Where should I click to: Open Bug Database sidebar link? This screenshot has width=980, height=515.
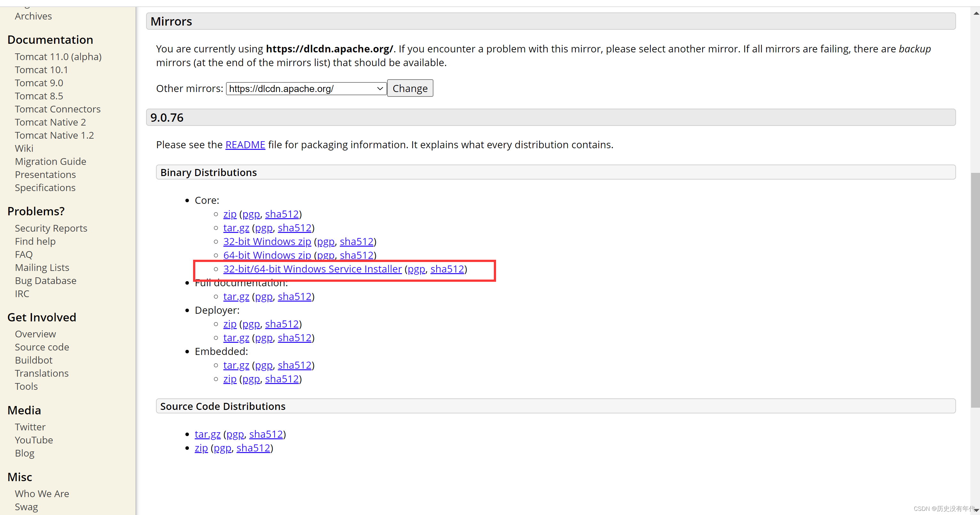45,281
